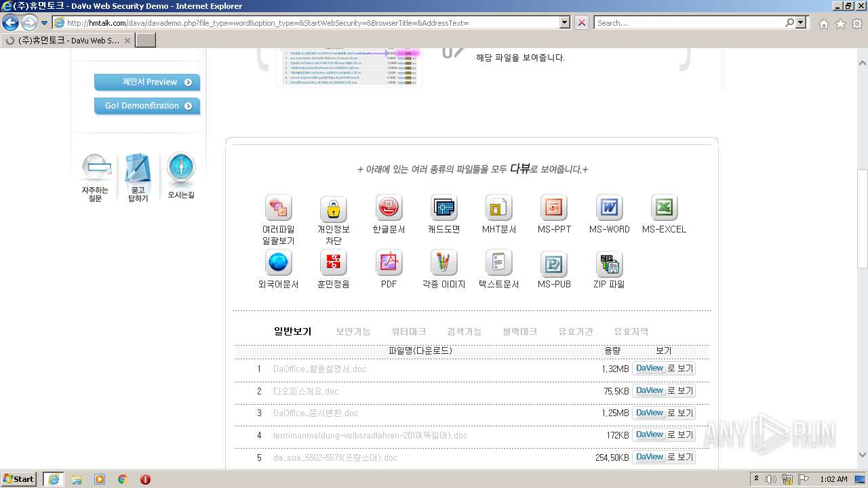The height and width of the screenshot is (488, 868).
Task: Open the search provider dropdown arrow
Action: pos(802,22)
